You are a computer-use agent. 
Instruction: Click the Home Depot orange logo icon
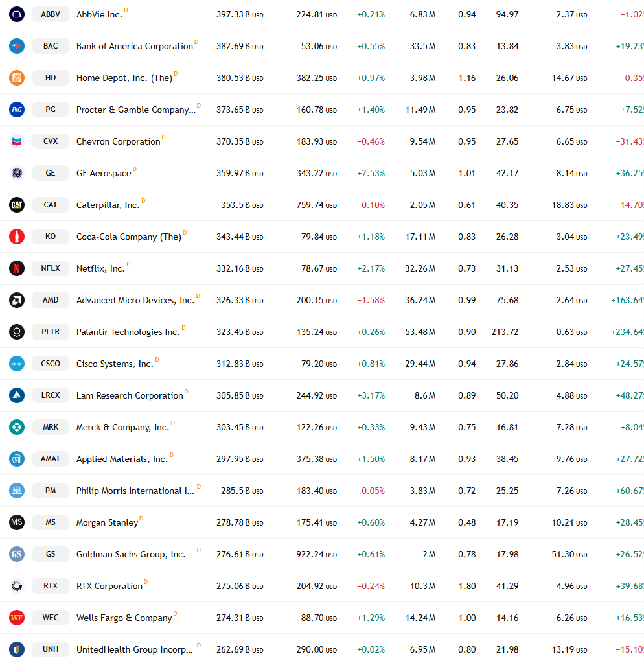click(x=17, y=78)
